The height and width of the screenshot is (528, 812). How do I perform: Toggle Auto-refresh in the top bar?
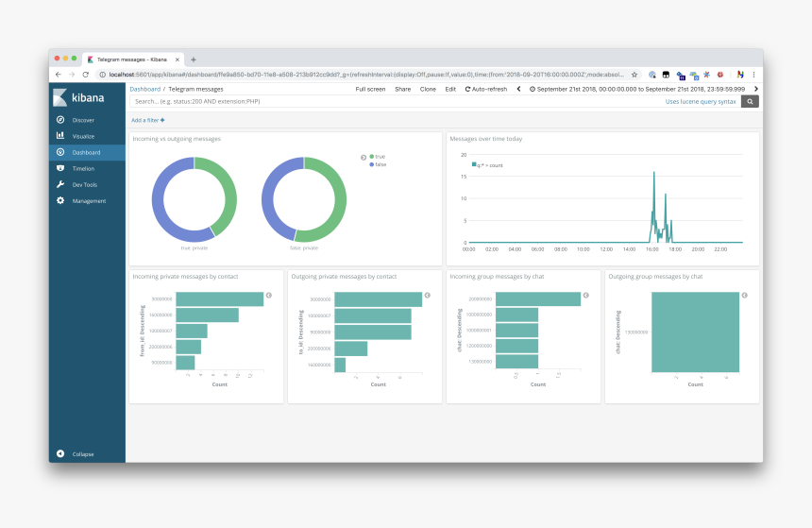point(485,89)
